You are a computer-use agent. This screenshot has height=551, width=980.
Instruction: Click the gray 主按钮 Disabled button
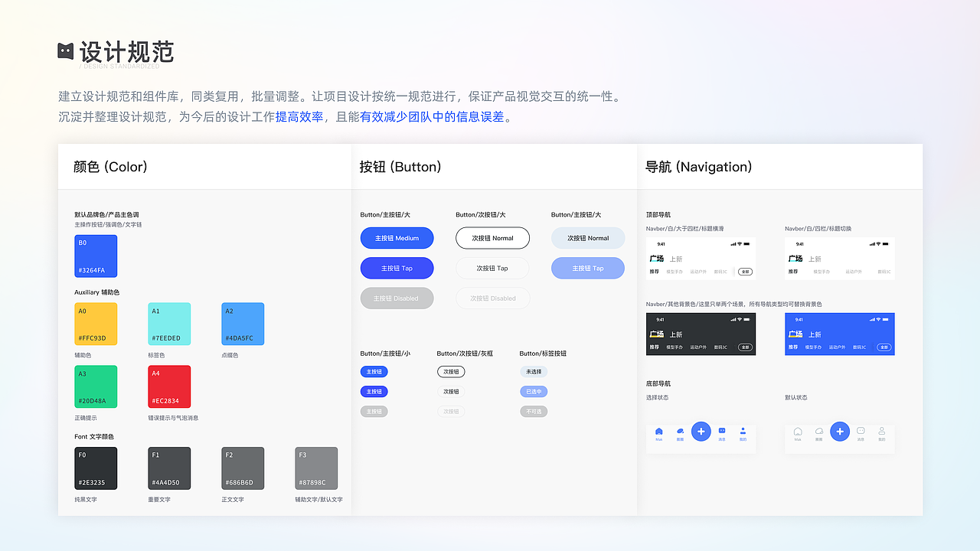click(397, 298)
